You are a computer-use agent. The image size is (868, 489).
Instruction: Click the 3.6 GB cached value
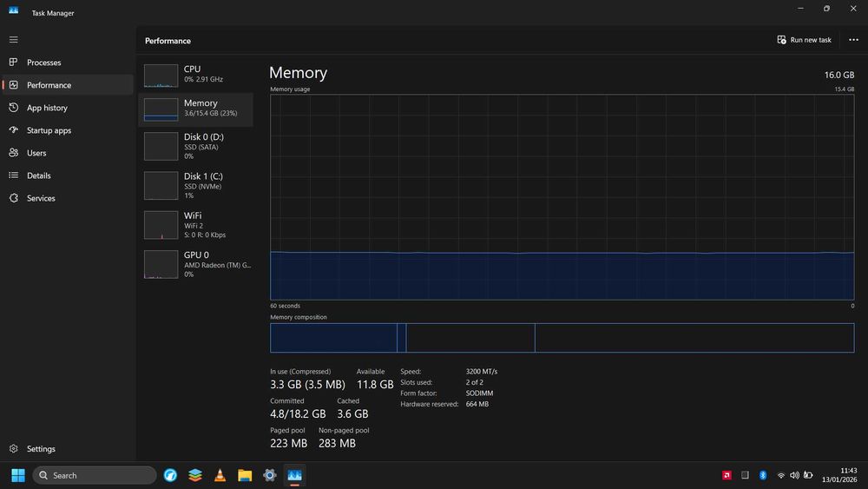352,413
